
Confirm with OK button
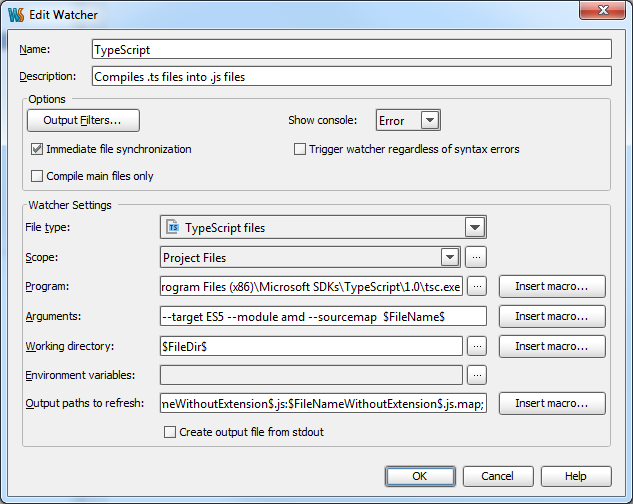(420, 476)
